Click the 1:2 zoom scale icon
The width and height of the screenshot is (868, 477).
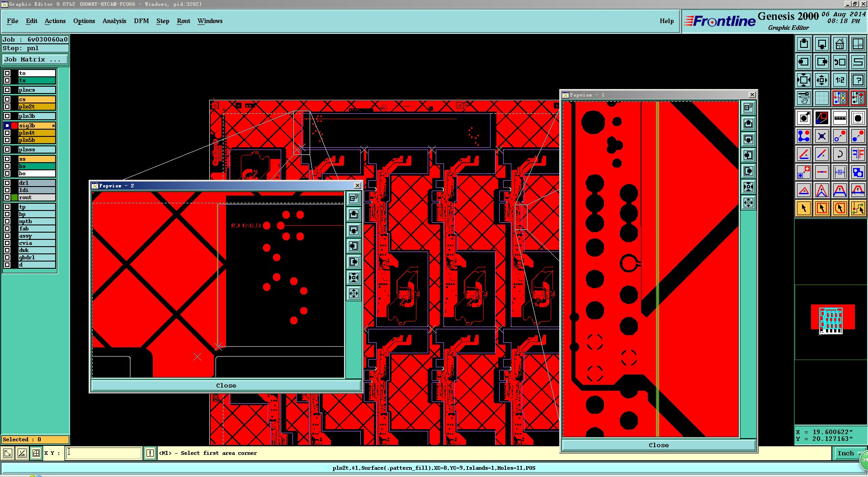[840, 80]
